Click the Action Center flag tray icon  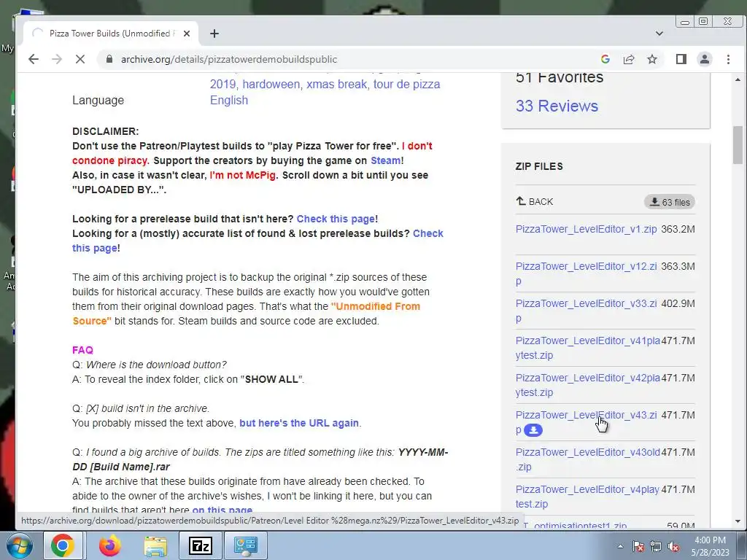point(638,546)
